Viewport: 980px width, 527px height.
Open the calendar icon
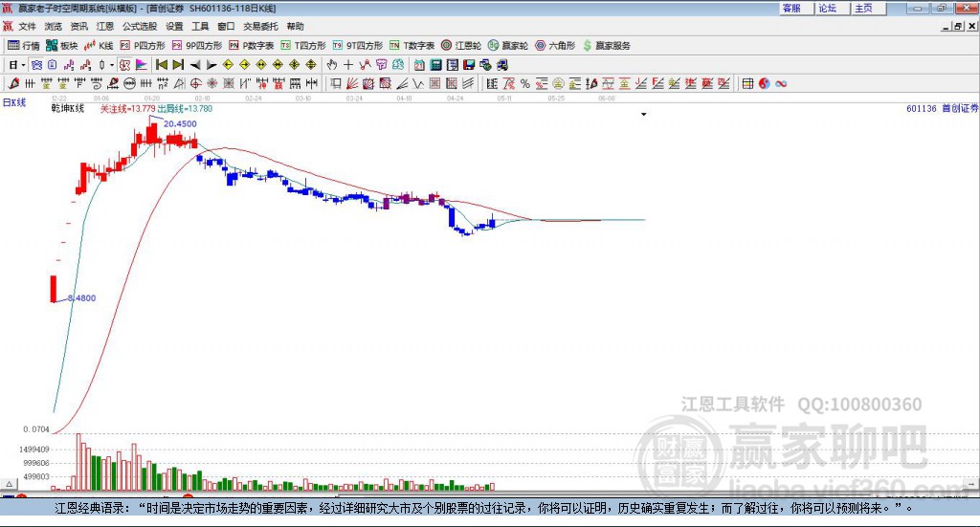(x=419, y=65)
